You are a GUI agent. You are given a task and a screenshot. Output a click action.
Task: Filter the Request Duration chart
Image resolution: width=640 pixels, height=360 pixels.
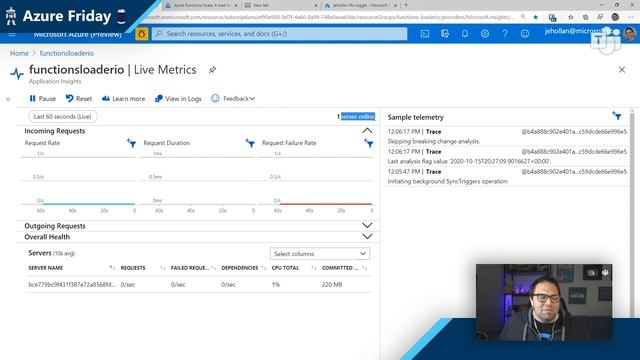point(250,143)
